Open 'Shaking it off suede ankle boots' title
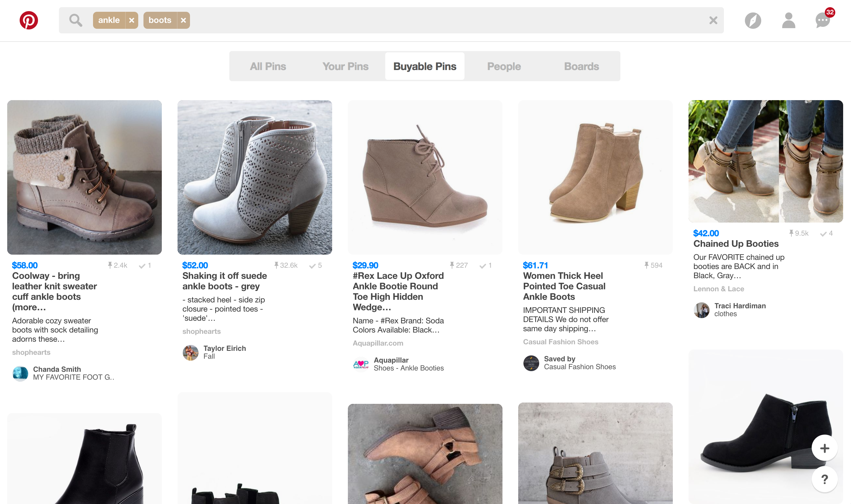This screenshot has width=851, height=504. (225, 281)
